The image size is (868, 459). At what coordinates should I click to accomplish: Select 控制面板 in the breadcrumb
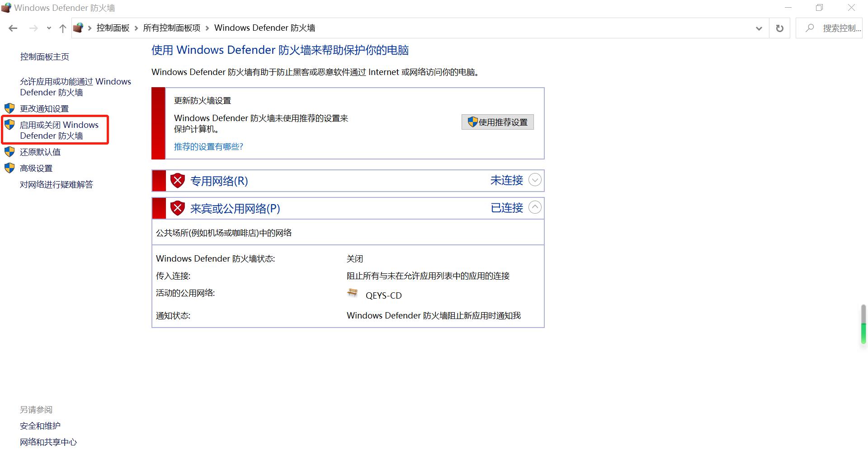tap(113, 28)
